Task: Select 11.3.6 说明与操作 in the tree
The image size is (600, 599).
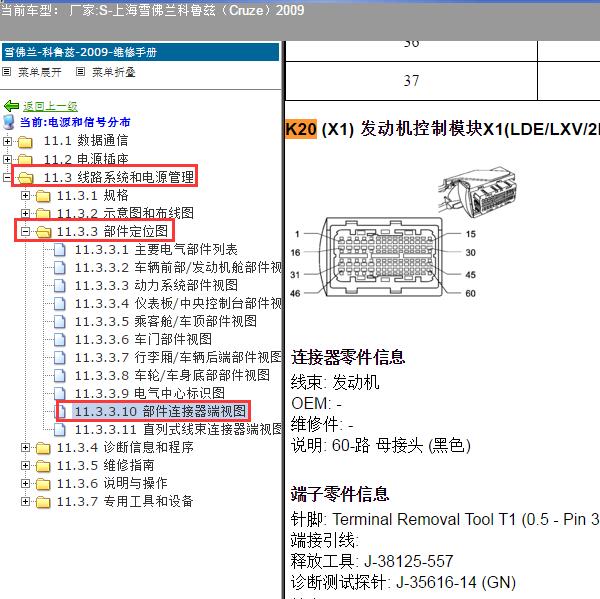Action: coord(112,483)
